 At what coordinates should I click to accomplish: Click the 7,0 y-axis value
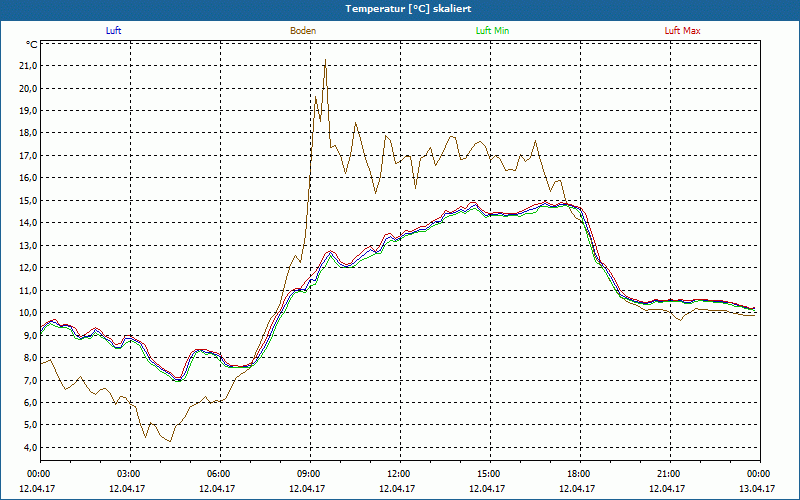(31, 380)
